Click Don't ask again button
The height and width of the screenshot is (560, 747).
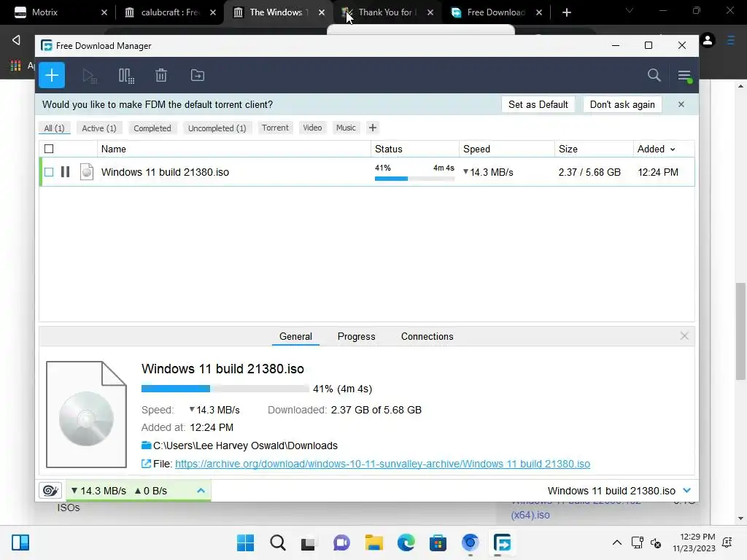[x=622, y=104]
